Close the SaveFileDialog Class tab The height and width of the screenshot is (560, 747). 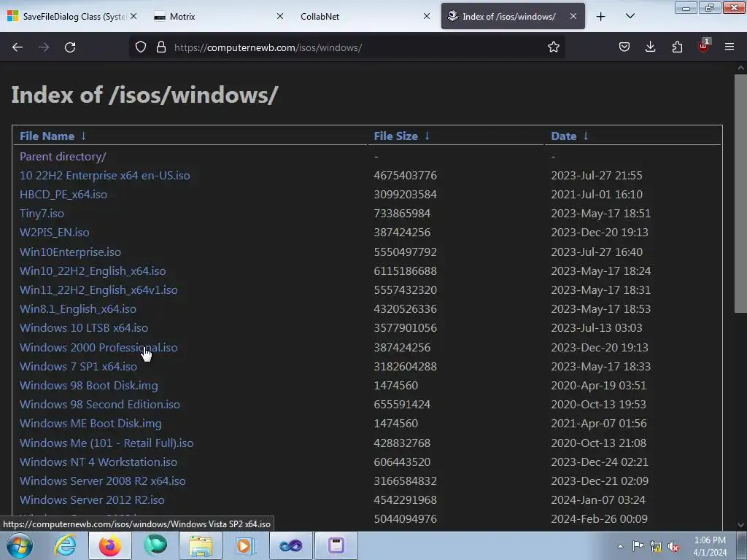[x=133, y=16]
